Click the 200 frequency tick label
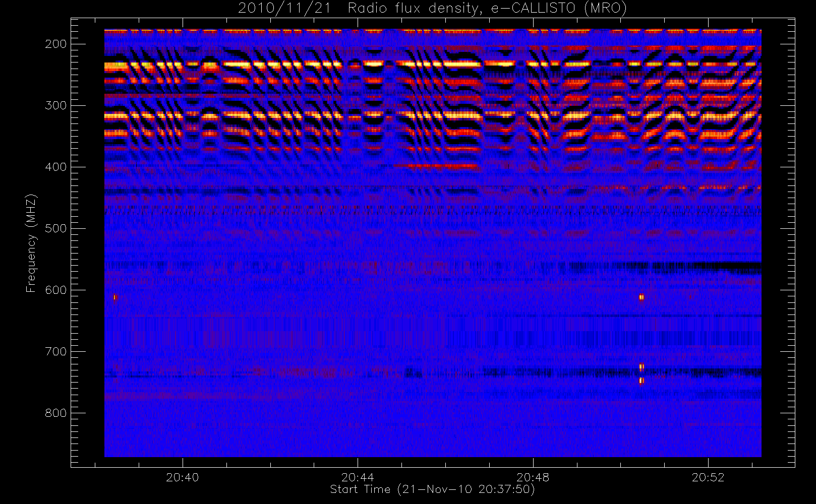 (56, 44)
